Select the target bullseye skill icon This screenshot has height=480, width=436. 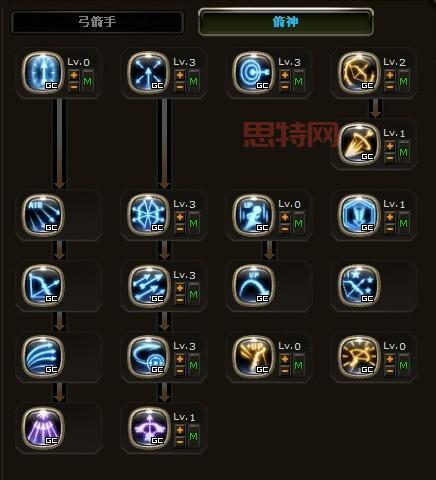[x=253, y=72]
